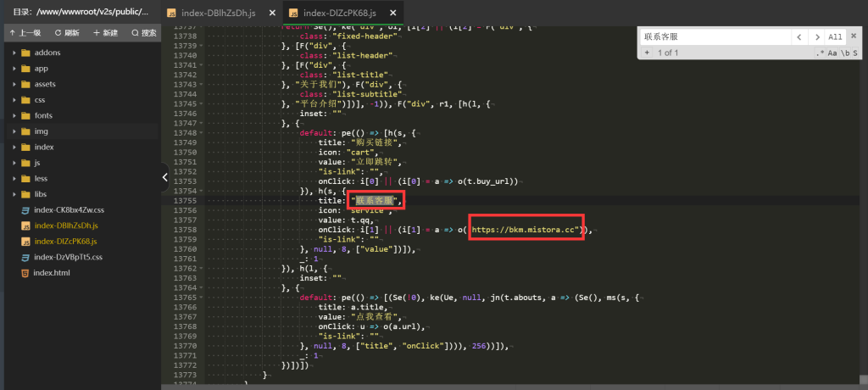Click the "立即跳转" string in code
Image resolution: width=868 pixels, height=390 pixels.
coord(374,162)
